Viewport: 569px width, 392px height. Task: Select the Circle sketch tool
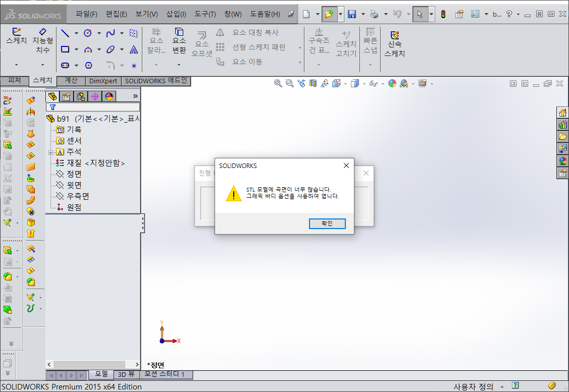[x=87, y=33]
